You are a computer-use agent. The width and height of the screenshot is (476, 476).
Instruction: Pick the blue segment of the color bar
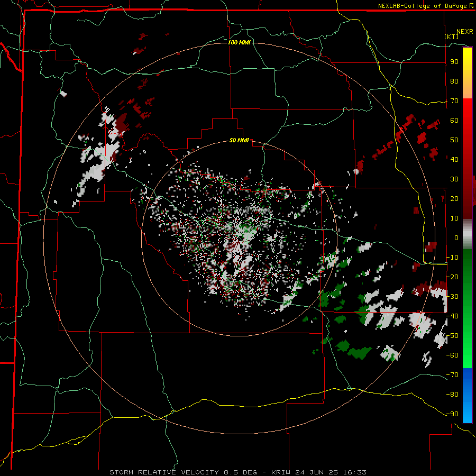[467, 395]
